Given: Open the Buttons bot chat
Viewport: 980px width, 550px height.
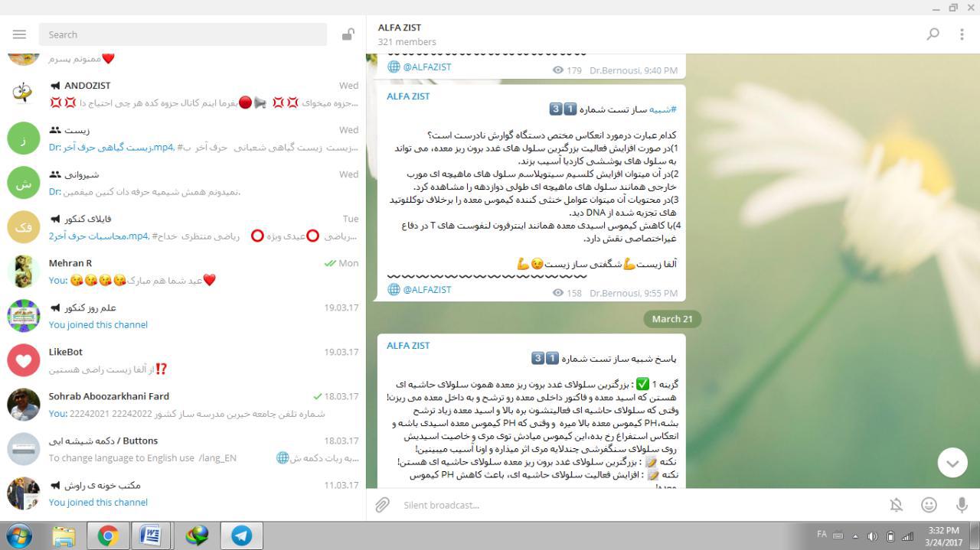Looking at the screenshot, I should click(183, 449).
